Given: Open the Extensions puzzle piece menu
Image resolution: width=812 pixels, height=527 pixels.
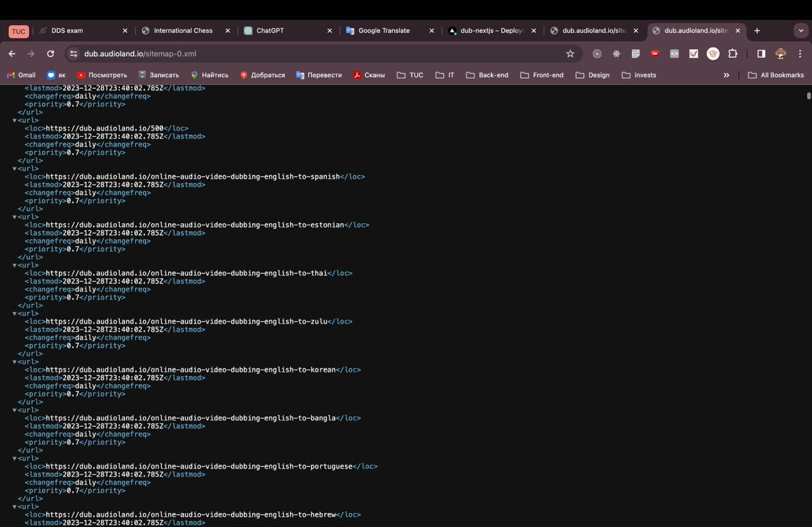Looking at the screenshot, I should coord(733,54).
